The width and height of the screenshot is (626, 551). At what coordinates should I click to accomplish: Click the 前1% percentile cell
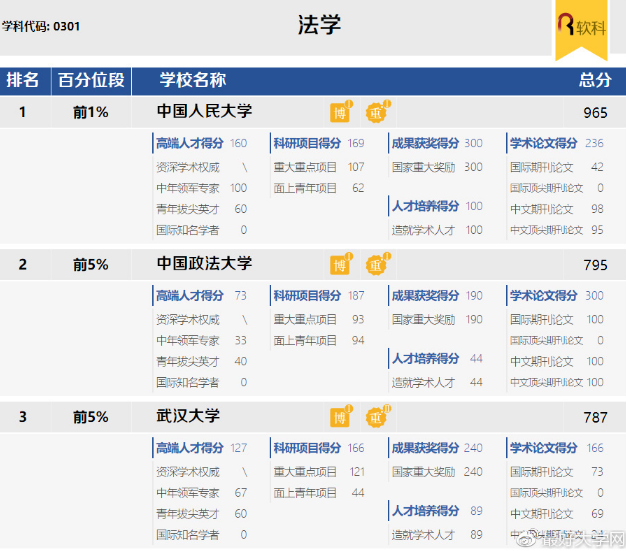[x=91, y=113]
